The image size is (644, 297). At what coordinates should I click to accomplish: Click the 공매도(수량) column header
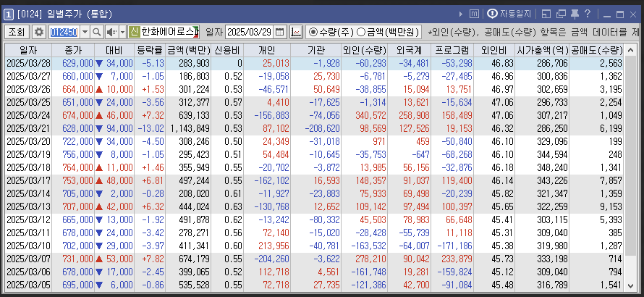[x=597, y=51]
